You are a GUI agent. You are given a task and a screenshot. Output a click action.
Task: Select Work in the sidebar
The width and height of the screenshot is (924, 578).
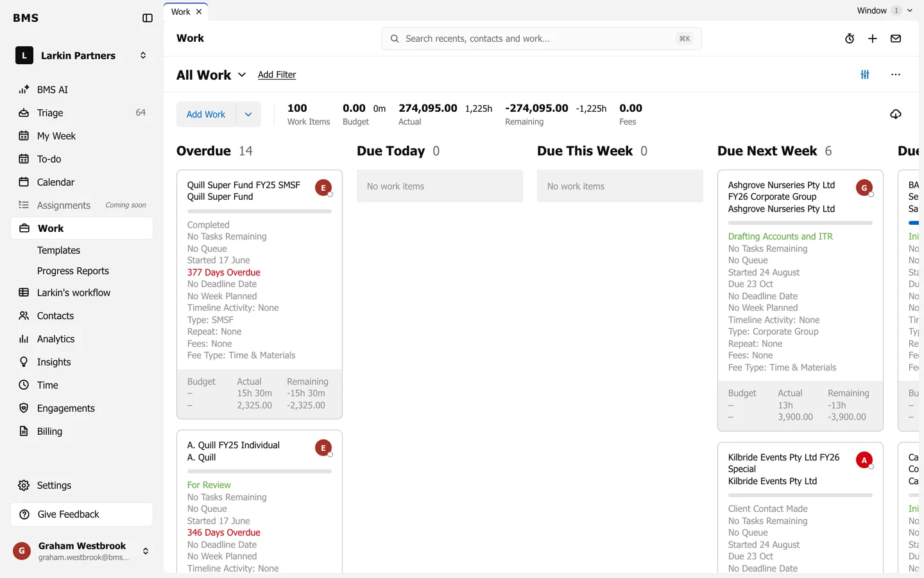click(82, 229)
